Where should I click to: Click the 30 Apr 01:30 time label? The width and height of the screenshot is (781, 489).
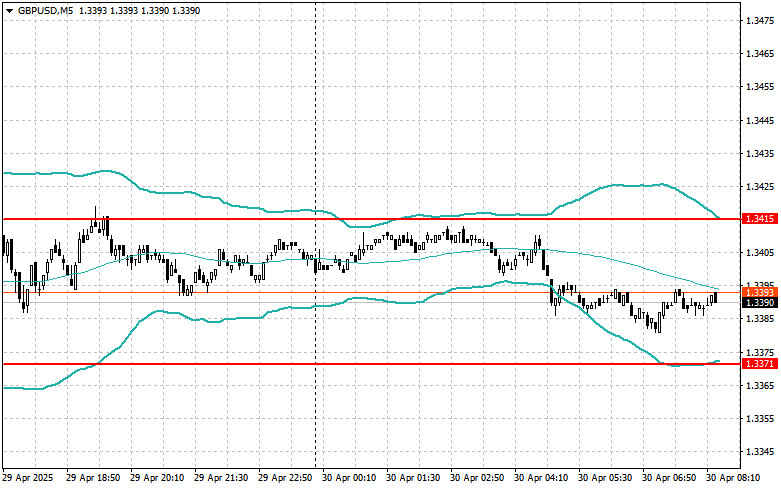pyautogui.click(x=413, y=478)
